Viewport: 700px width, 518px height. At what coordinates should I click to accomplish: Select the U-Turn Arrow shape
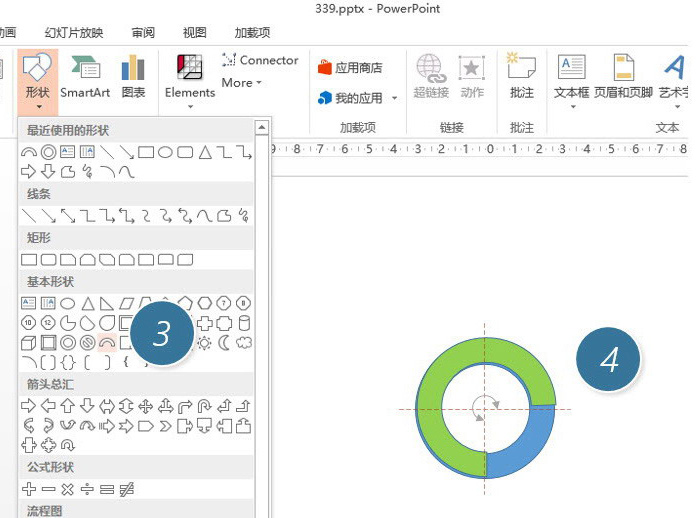204,406
